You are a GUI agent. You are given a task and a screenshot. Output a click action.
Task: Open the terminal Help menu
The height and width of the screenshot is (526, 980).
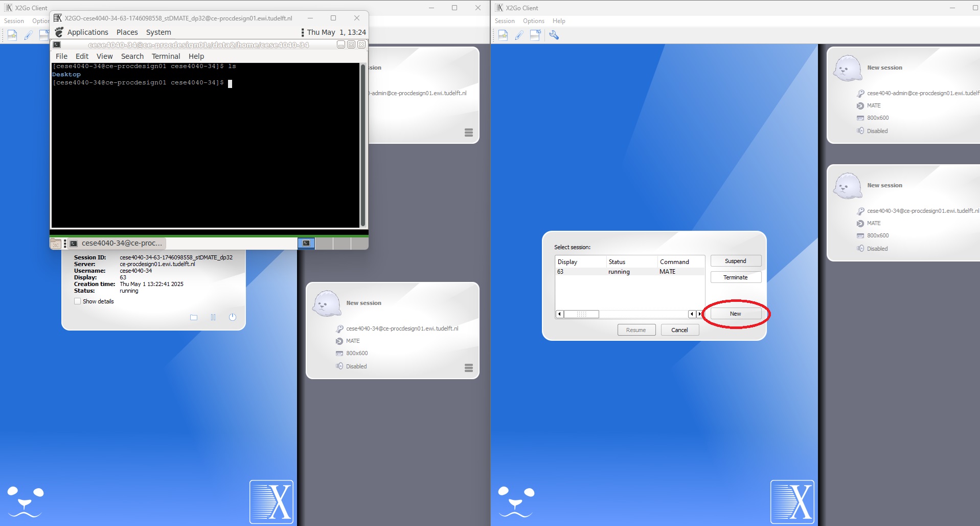tap(196, 56)
